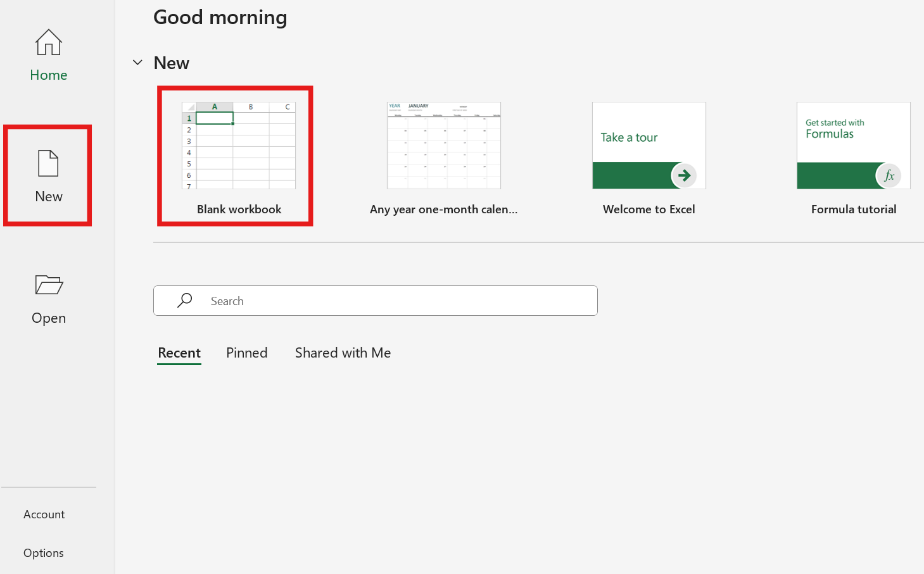Click the Home house icon in sidebar

point(49,43)
